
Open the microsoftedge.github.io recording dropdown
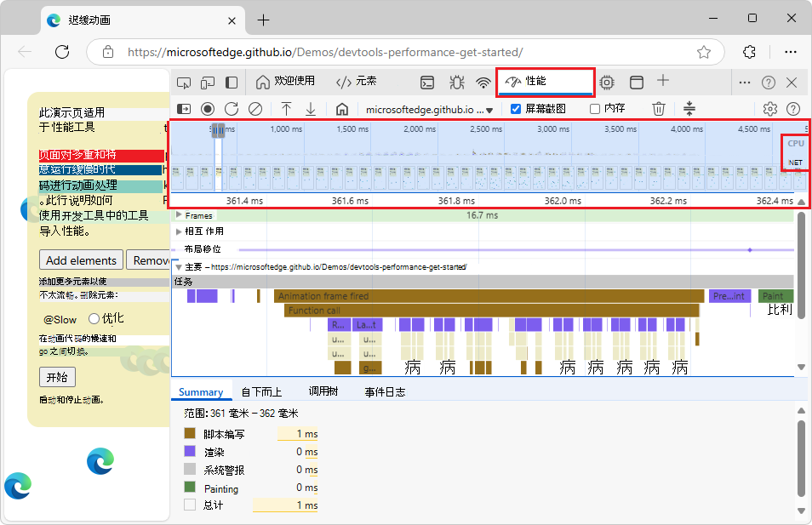tap(429, 110)
